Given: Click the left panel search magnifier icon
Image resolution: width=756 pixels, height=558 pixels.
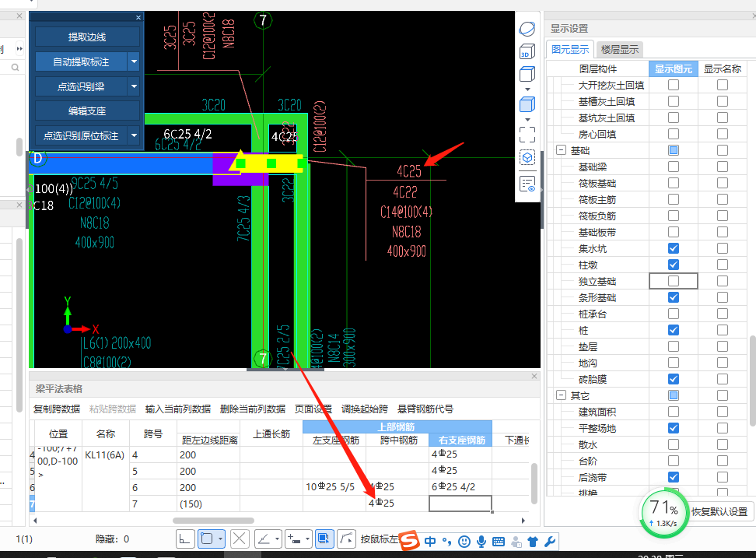Looking at the screenshot, I should pyautogui.click(x=15, y=67).
